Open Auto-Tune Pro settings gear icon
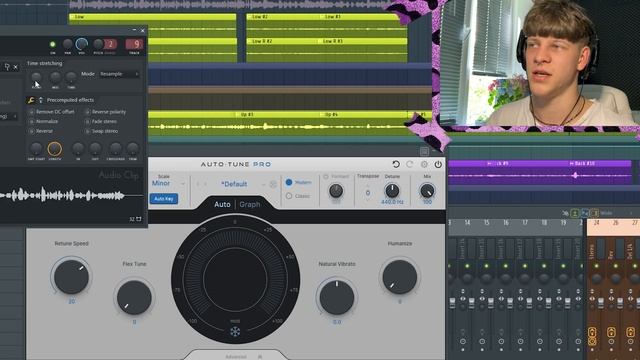This screenshot has width=640, height=360. [x=424, y=164]
